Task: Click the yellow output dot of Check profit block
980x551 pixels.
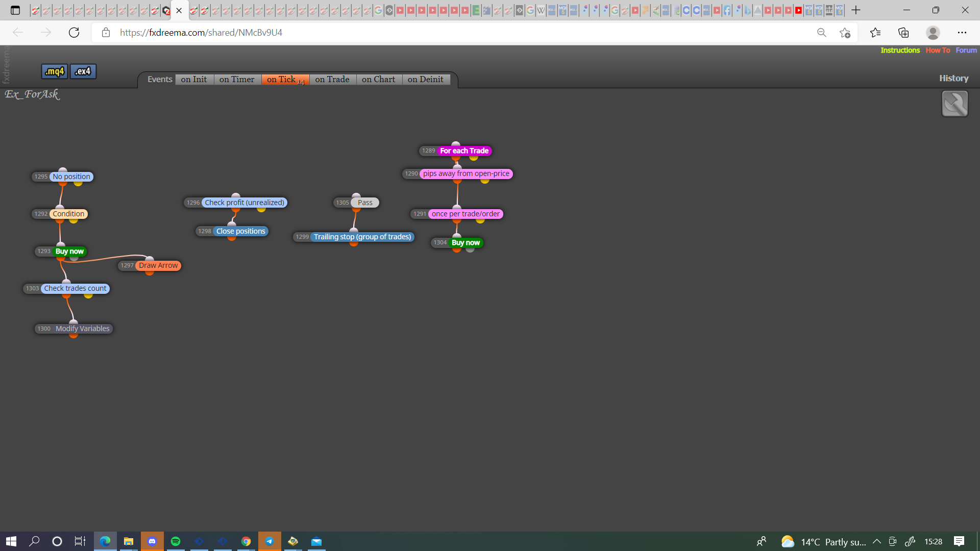Action: pos(261,209)
